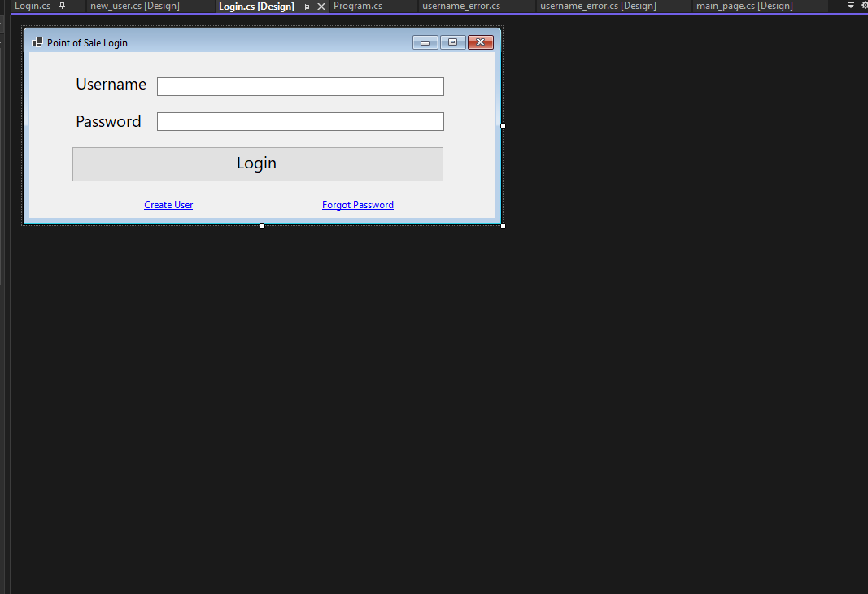868x594 pixels.
Task: Switch to the Program.cs tab
Action: coord(358,6)
